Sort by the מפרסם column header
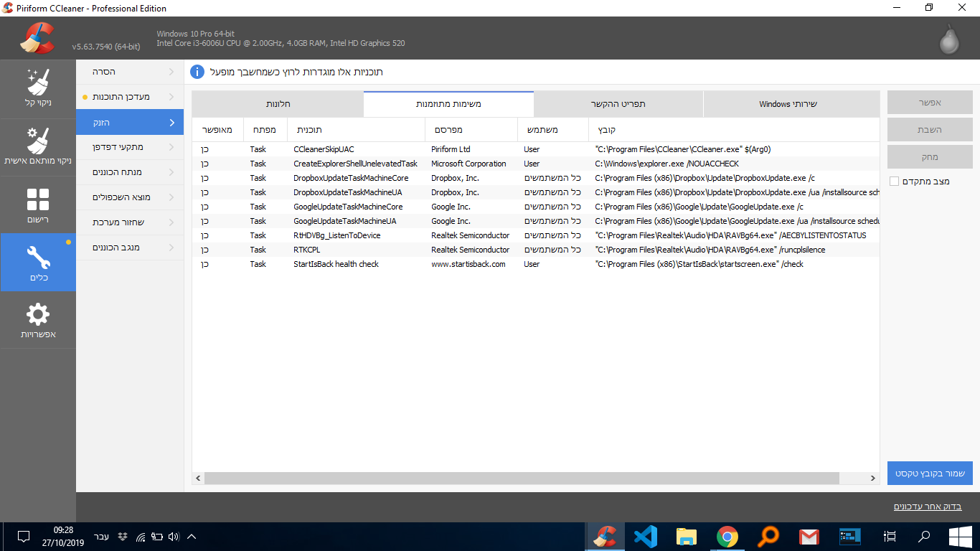 tap(471, 130)
